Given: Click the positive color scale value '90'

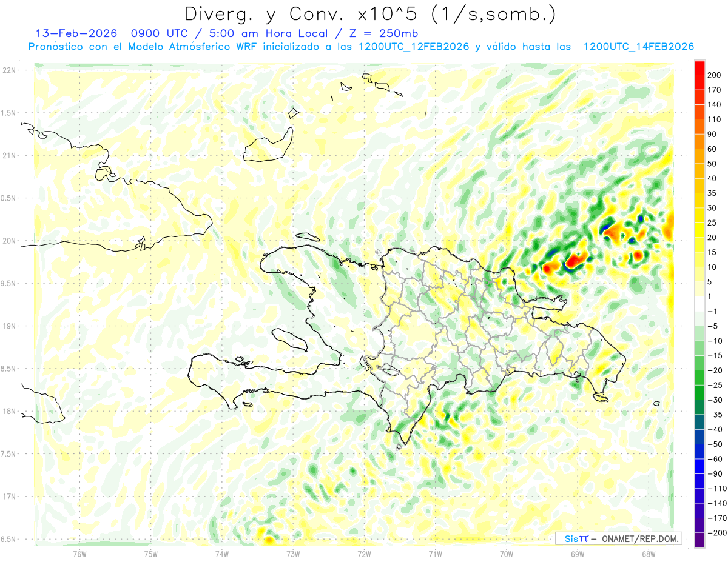Looking at the screenshot, I should (x=712, y=134).
